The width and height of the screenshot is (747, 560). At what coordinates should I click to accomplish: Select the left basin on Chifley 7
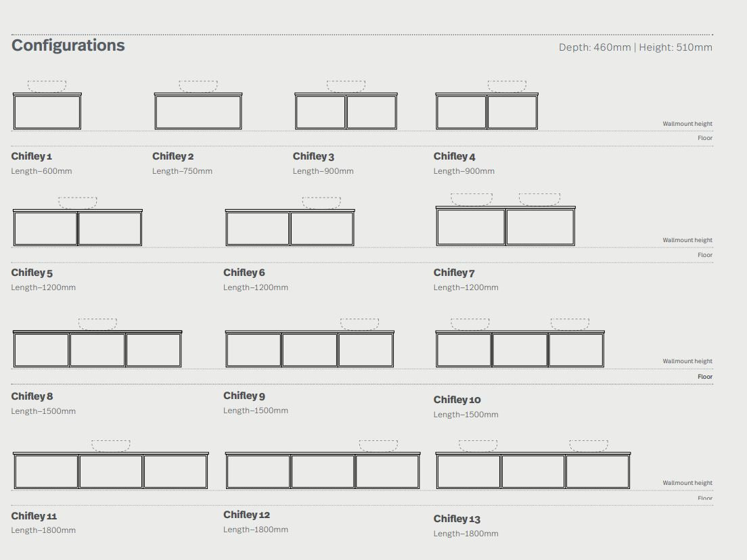pyautogui.click(x=472, y=200)
